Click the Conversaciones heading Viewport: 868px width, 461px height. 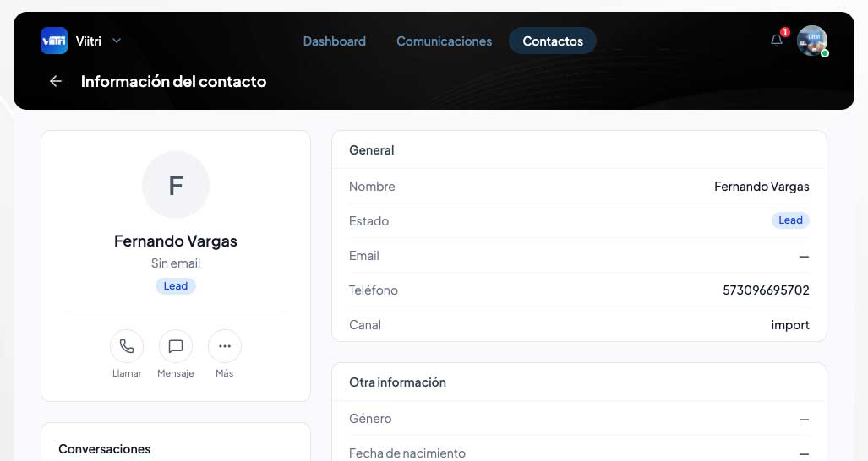(x=105, y=449)
